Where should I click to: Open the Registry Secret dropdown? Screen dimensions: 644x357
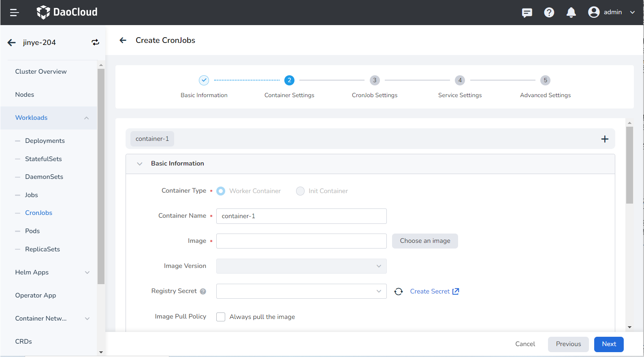pos(301,291)
